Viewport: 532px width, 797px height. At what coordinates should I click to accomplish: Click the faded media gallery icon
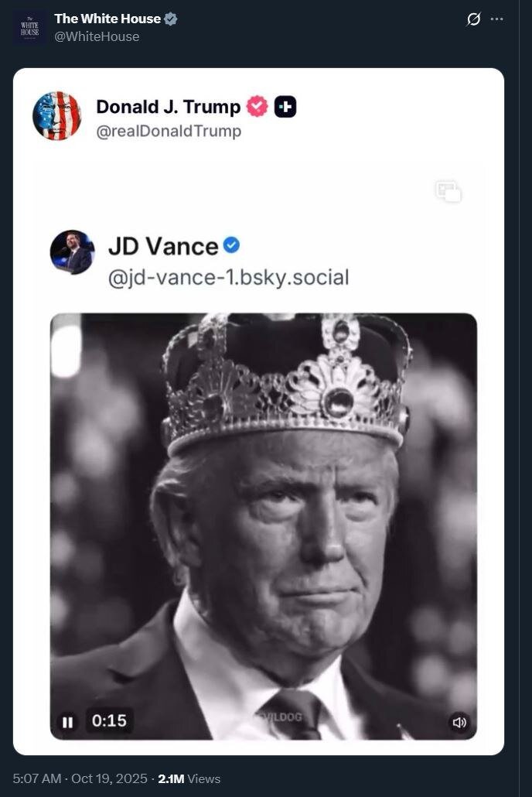pyautogui.click(x=448, y=191)
